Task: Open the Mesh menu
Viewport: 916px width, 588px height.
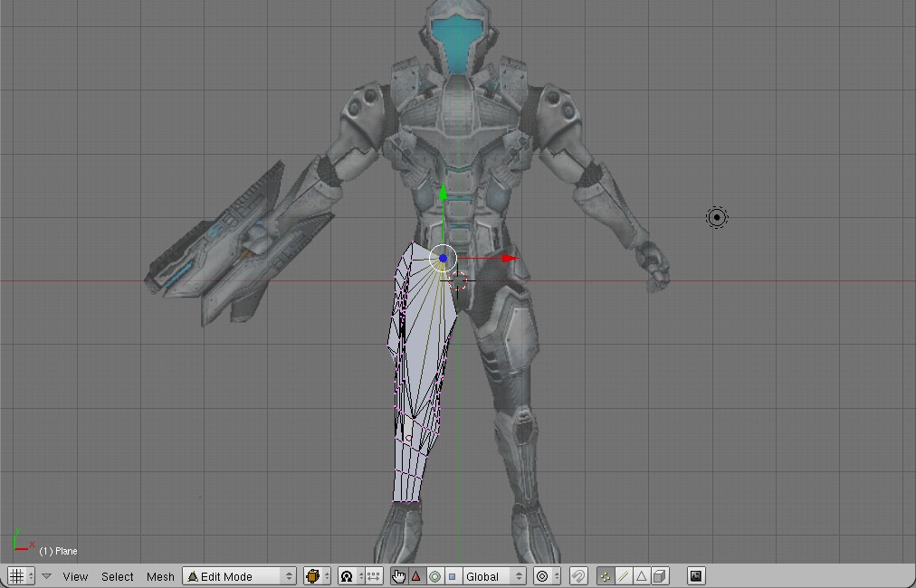Action: pyautogui.click(x=160, y=576)
